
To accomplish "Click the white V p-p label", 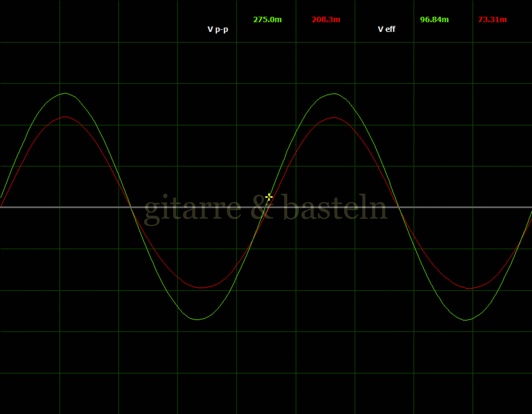I will (x=218, y=29).
